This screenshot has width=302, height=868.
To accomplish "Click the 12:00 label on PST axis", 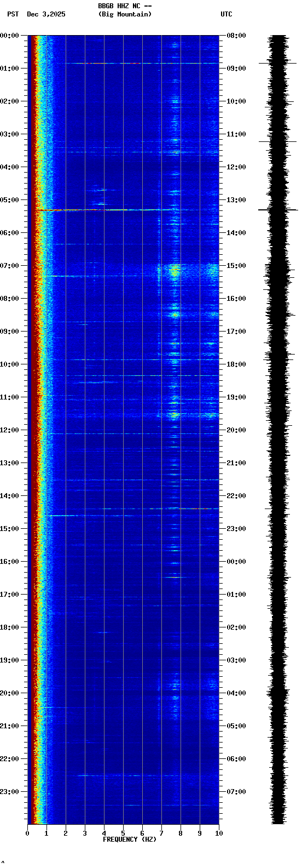I will 10,430.
